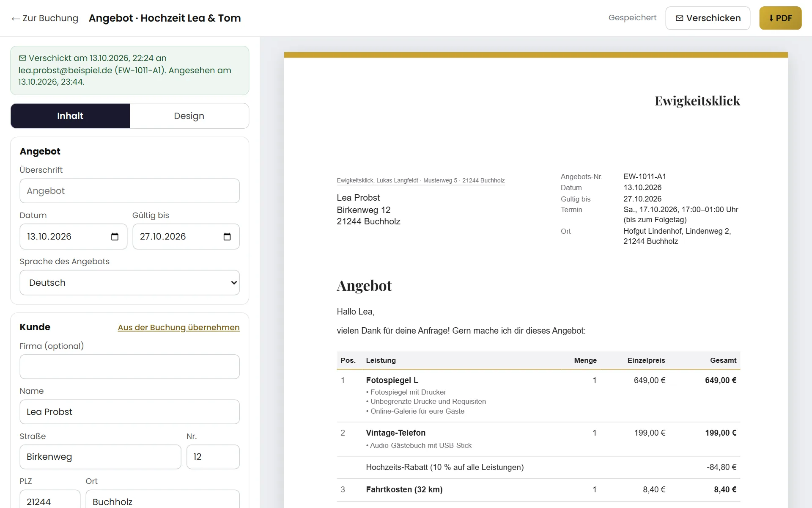Image resolution: width=812 pixels, height=508 pixels.
Task: Click the Ewigkeitsklick logo in preview
Action: (697, 101)
